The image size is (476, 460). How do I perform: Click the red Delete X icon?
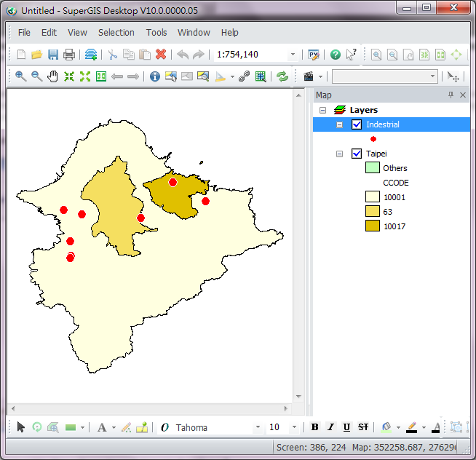pyautogui.click(x=161, y=55)
